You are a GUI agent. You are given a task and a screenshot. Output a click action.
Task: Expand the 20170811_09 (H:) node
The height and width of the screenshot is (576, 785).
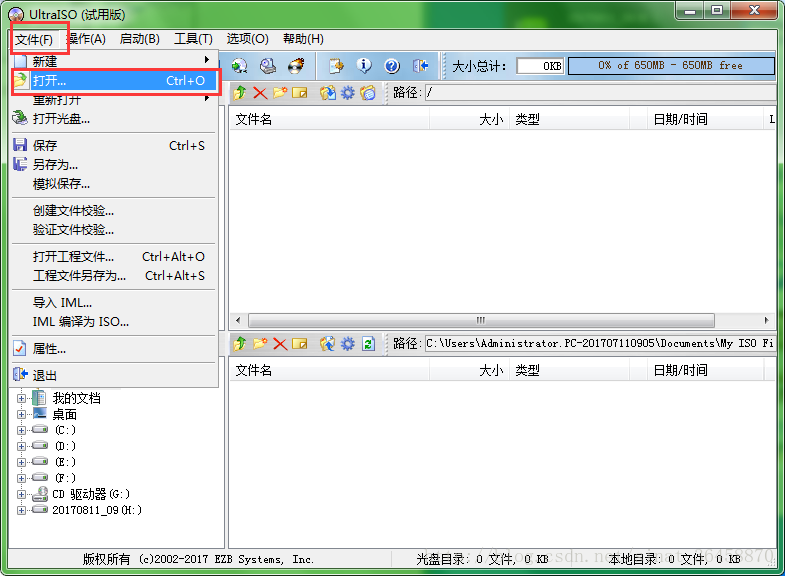[x=22, y=510]
